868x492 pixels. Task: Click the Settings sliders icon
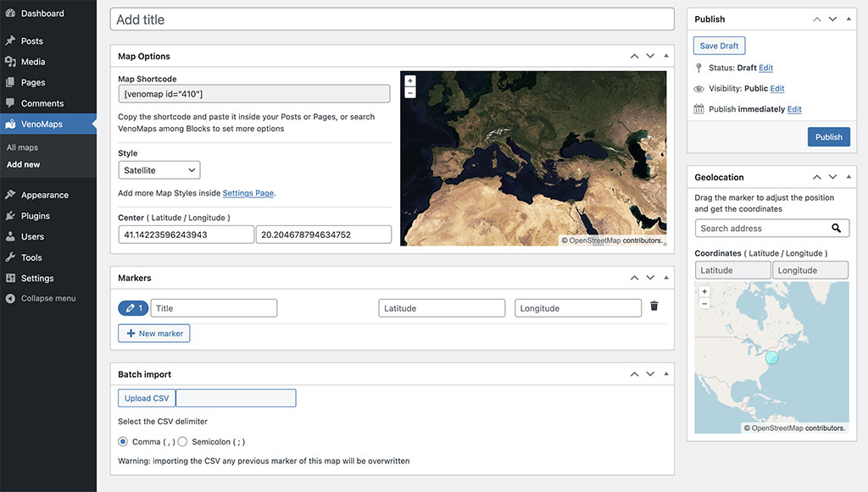(10, 278)
